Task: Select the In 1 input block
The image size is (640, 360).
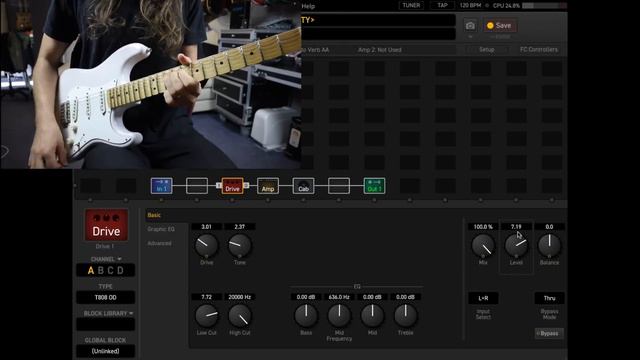Action: 162,186
